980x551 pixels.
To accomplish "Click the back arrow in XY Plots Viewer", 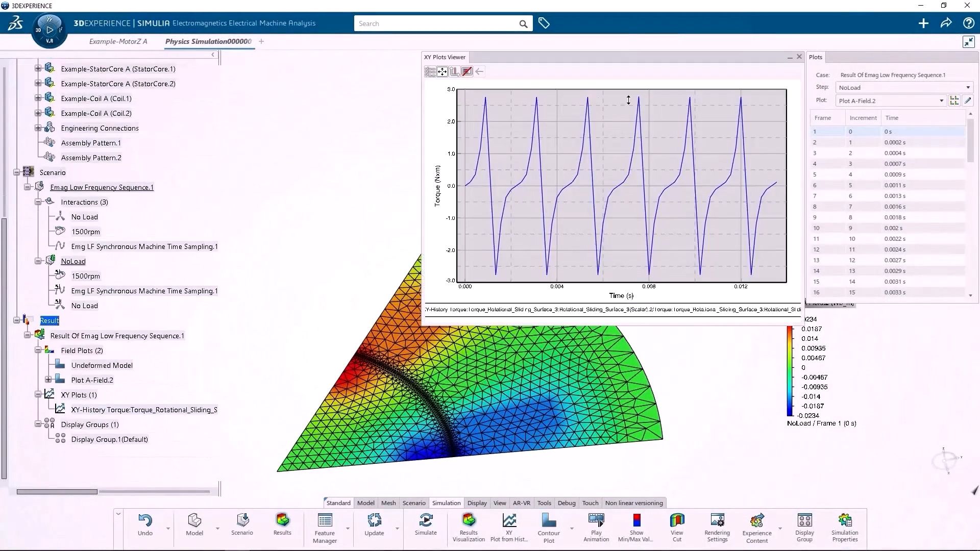I will click(479, 71).
